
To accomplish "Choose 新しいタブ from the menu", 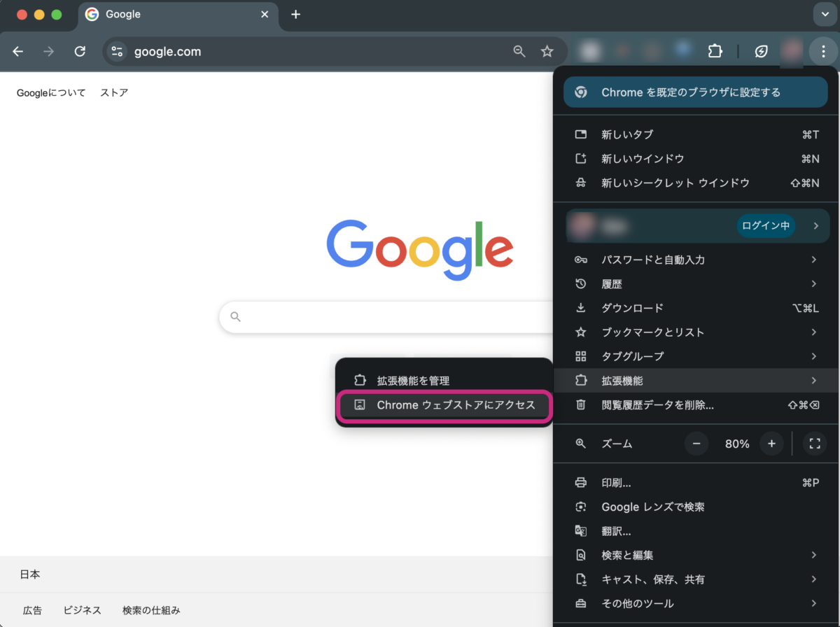I will pyautogui.click(x=695, y=134).
